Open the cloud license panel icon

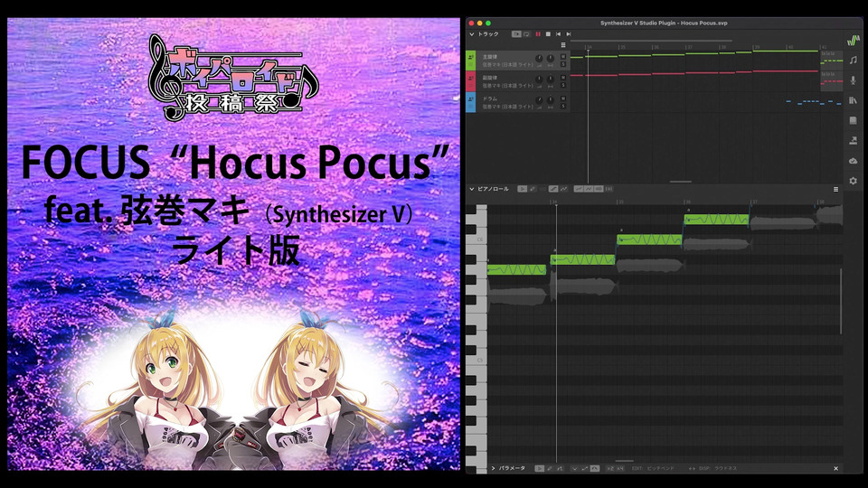(x=853, y=161)
